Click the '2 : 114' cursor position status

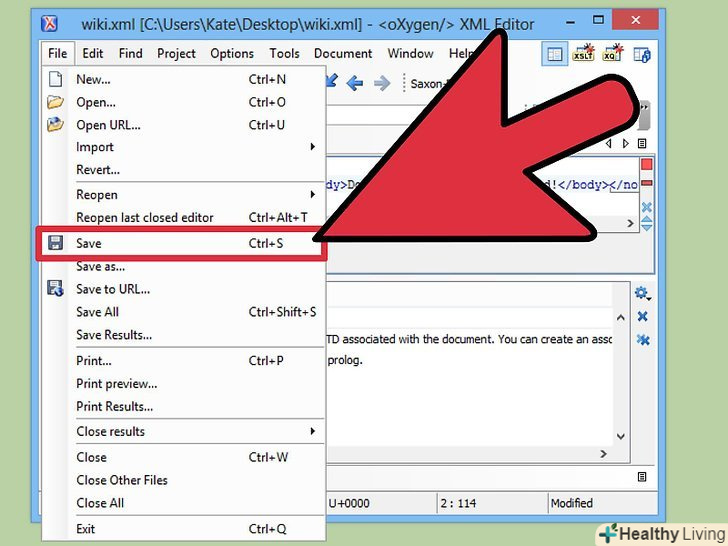458,503
